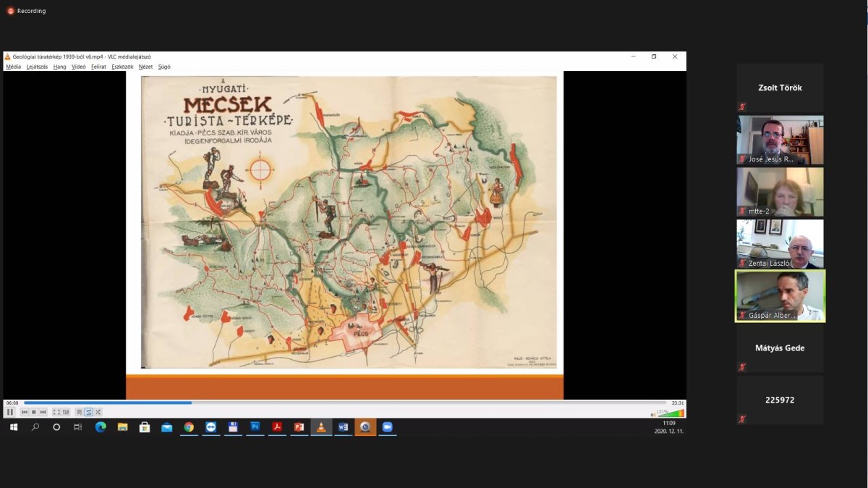The width and height of the screenshot is (868, 488).
Task: Open the Nézet menu
Action: point(145,67)
